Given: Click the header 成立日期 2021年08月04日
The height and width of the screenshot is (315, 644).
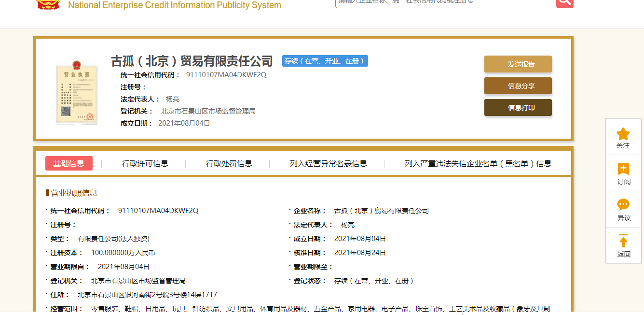Looking at the screenshot, I should click(184, 123).
